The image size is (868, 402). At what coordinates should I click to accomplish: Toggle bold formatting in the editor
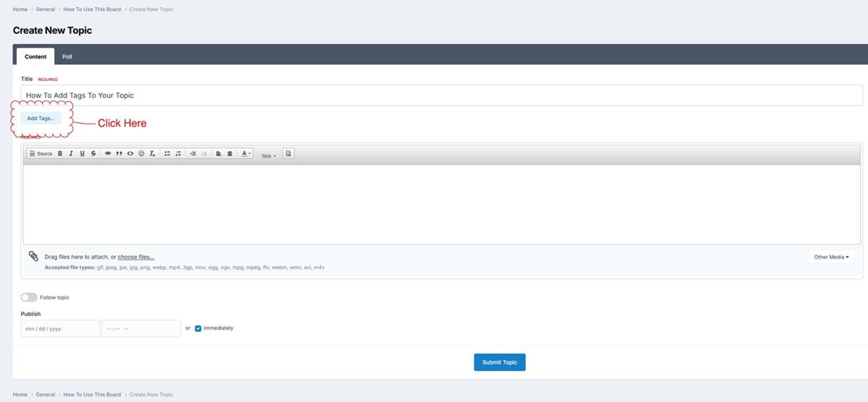pyautogui.click(x=60, y=153)
